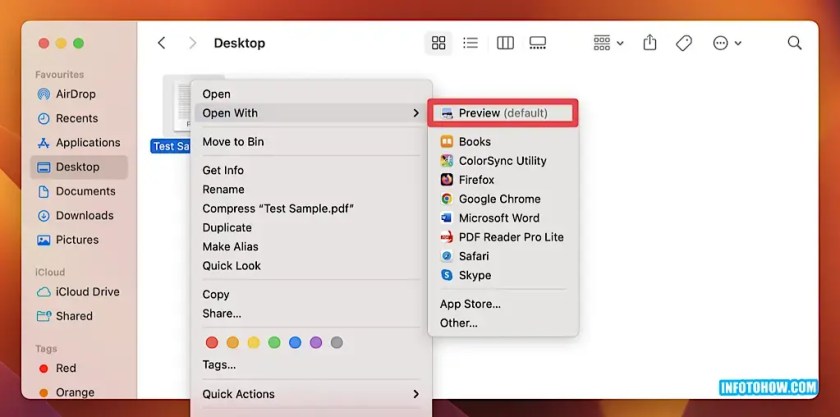This screenshot has height=417, width=840.
Task: Switch Finder to icon grid view
Action: (x=438, y=43)
